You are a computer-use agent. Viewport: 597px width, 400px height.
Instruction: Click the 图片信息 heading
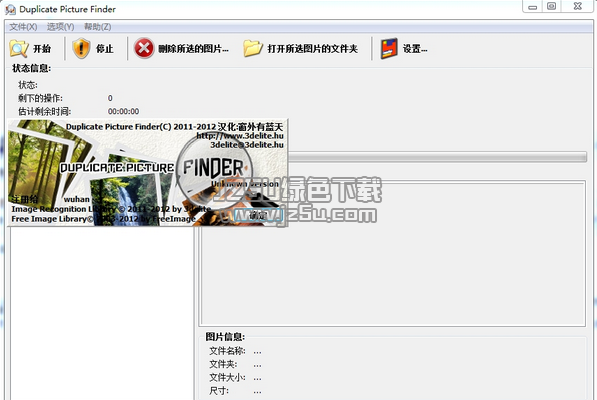click(x=225, y=336)
